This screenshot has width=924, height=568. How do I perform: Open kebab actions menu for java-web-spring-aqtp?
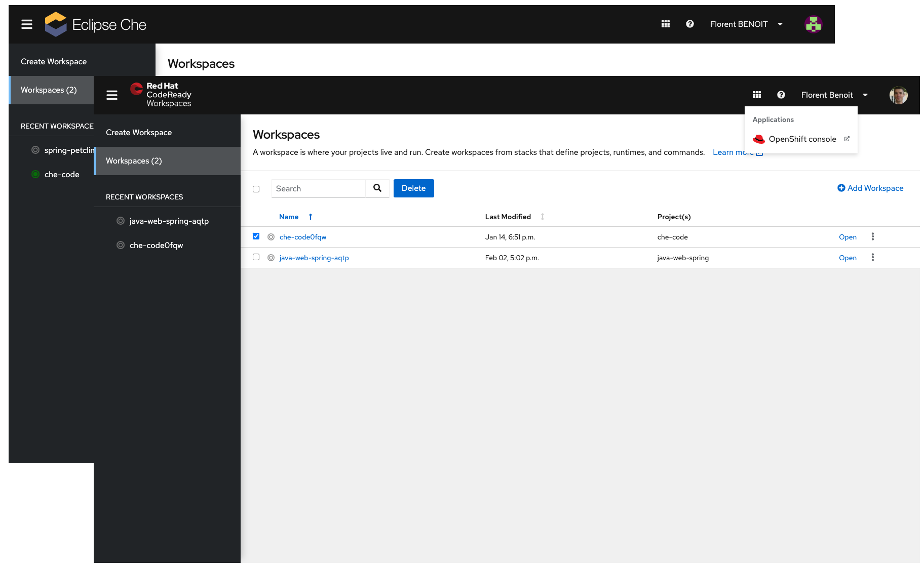873,257
